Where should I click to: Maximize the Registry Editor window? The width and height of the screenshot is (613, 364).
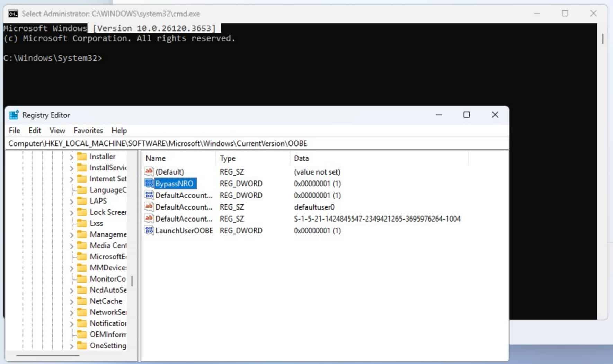(467, 115)
